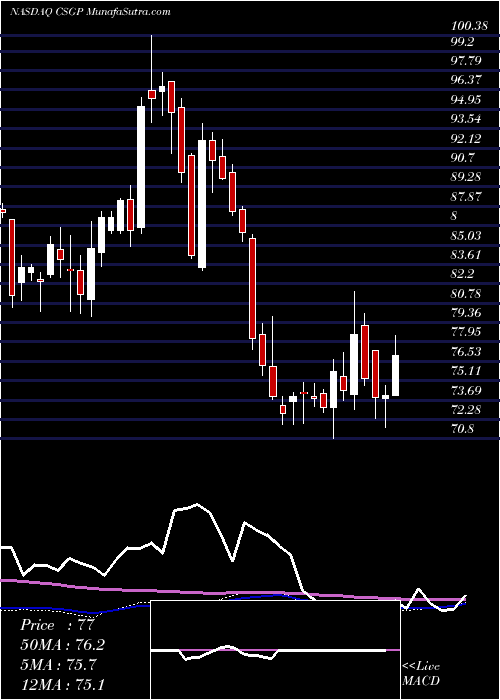Click the 50MA : 76.2 readout
500x700 pixels.
coord(63,645)
